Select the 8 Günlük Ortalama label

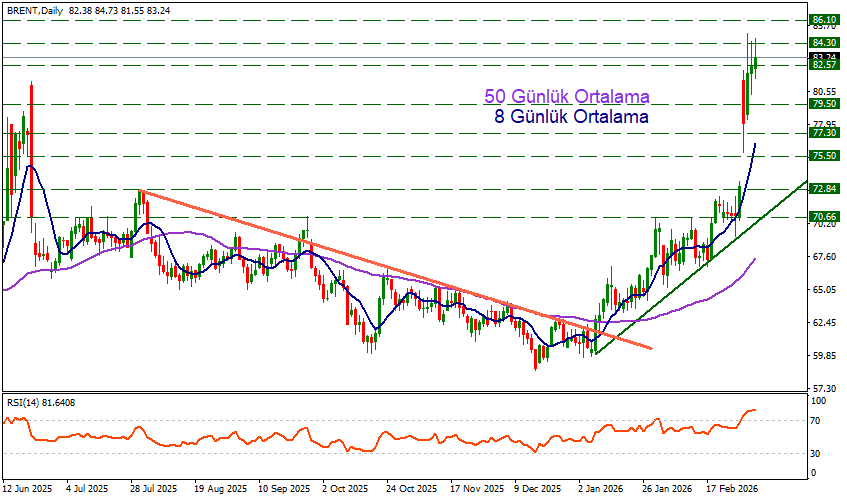[571, 117]
